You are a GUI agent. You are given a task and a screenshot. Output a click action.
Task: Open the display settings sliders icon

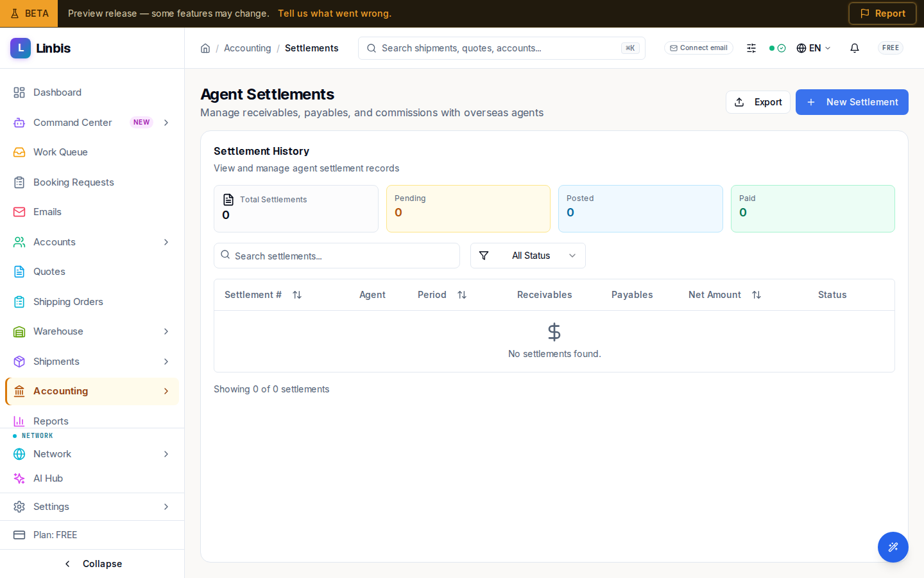pyautogui.click(x=751, y=48)
